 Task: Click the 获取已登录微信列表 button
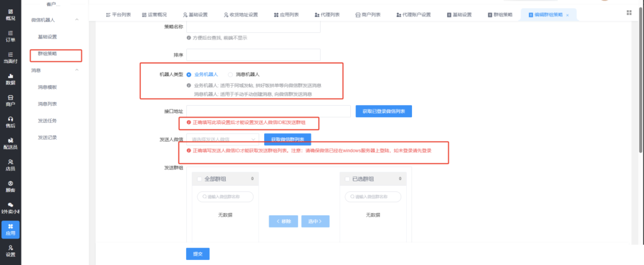(384, 111)
